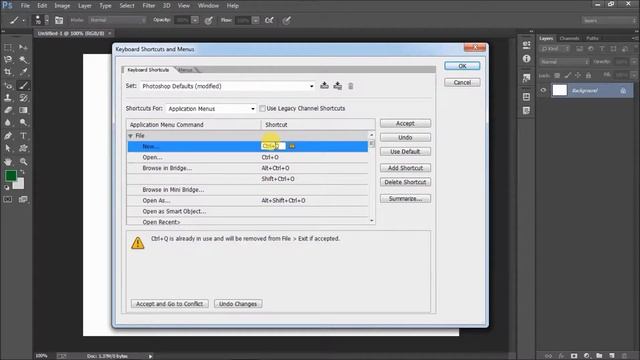Click the OK button
This screenshot has width=640, height=360.
click(462, 66)
